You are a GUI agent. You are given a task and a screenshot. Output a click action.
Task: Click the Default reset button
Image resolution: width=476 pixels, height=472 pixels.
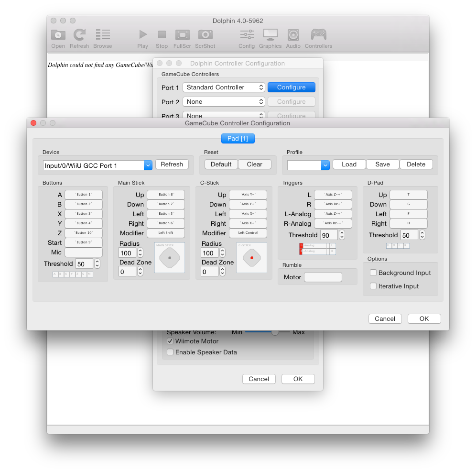tap(221, 165)
